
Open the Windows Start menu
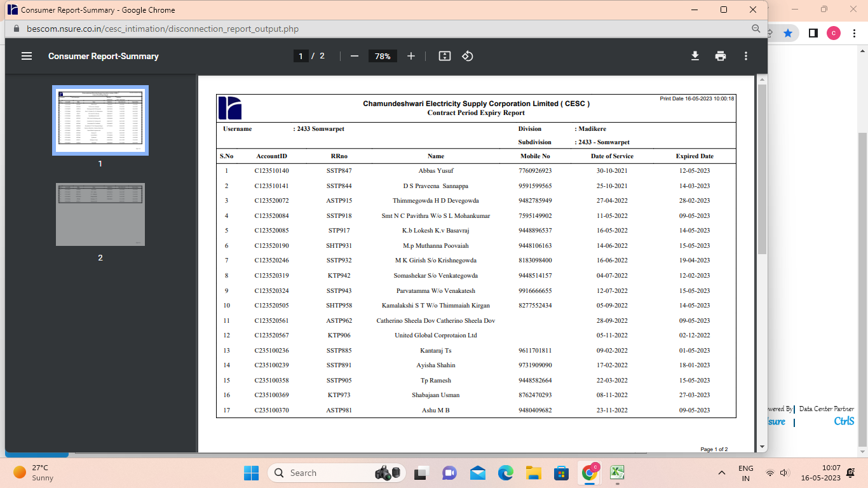coord(251,473)
